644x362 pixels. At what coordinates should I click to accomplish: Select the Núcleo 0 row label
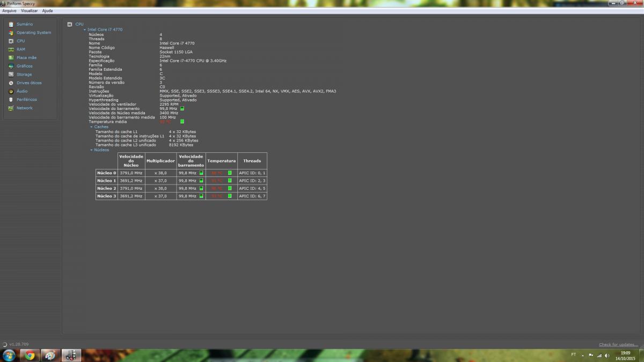pos(107,173)
